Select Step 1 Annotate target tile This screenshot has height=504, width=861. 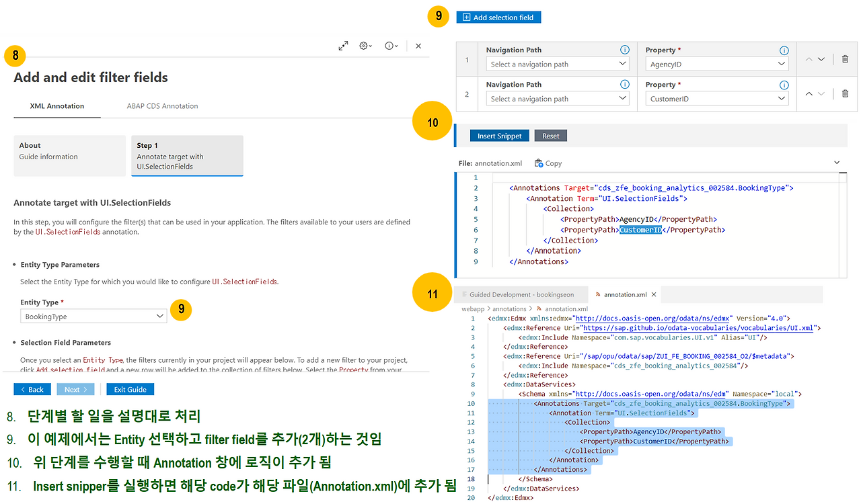(x=187, y=156)
